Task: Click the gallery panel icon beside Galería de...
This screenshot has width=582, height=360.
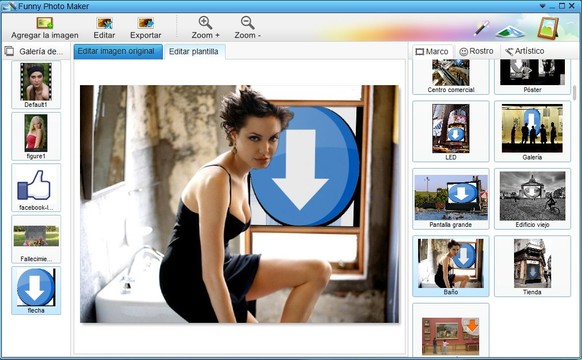Action: pos(9,51)
